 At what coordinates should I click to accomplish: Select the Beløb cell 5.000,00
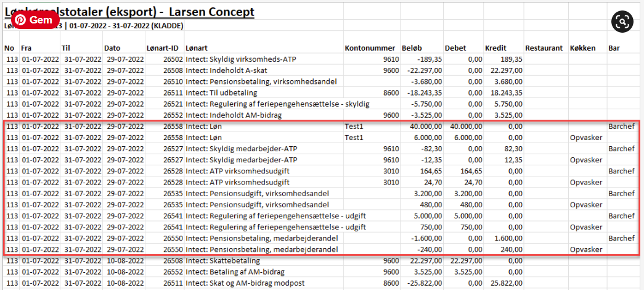(x=428, y=215)
